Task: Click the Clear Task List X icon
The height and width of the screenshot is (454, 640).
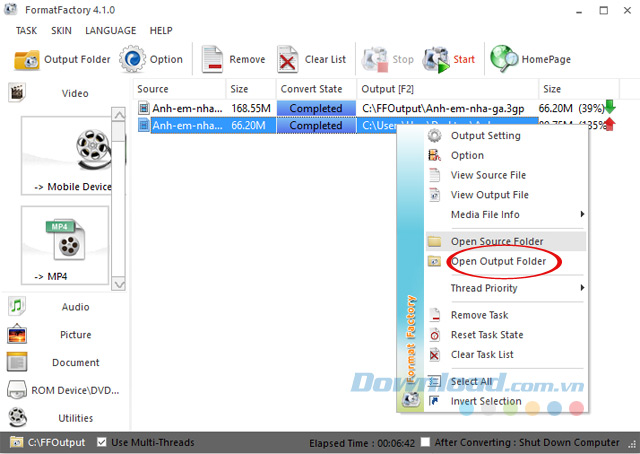Action: point(435,354)
